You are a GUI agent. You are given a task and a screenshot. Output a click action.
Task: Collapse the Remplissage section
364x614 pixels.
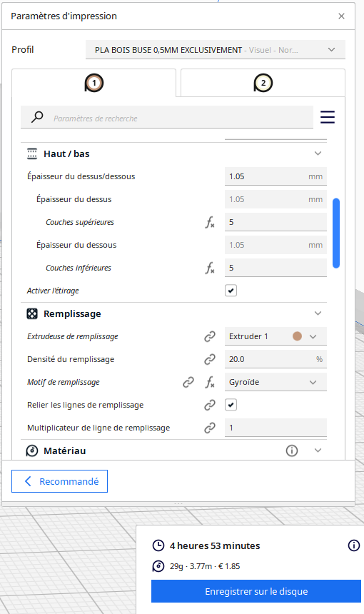318,313
